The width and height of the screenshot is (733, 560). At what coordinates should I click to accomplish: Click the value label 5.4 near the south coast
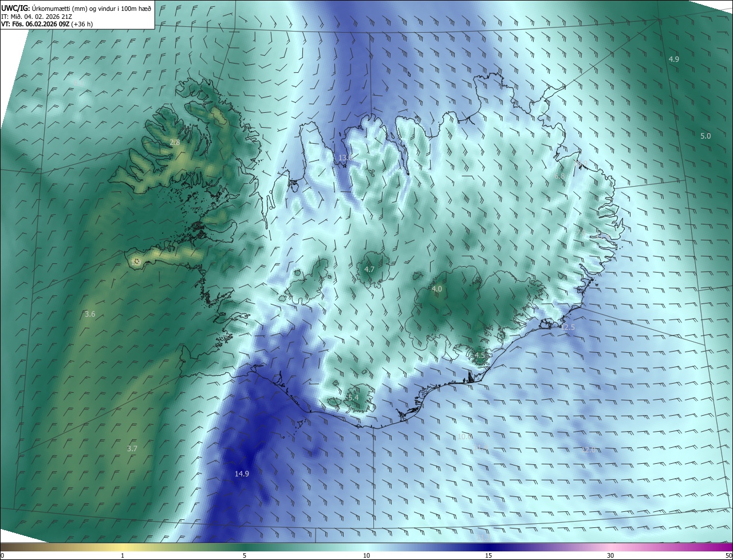pos(353,397)
